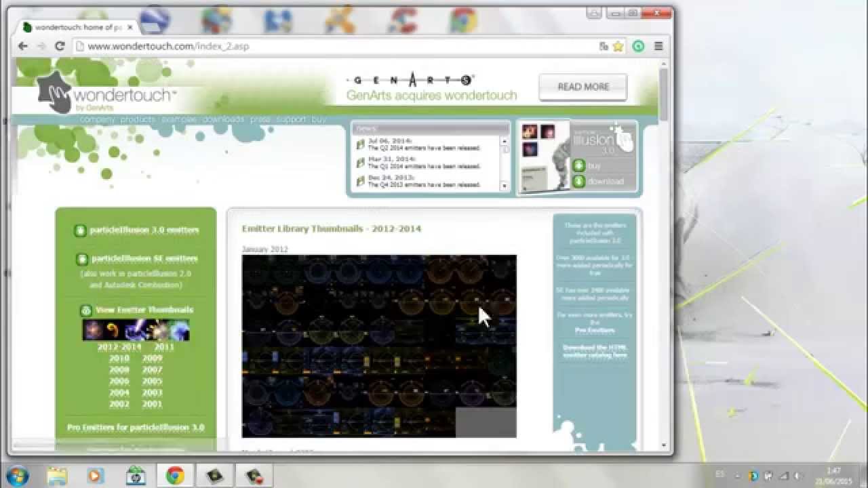Open the particleIllusion SE emitters link
The image size is (868, 488).
pos(144,259)
